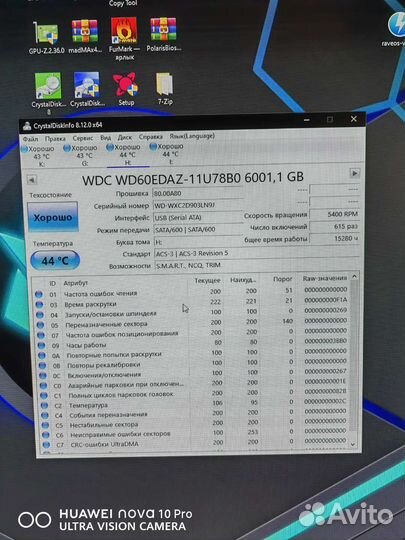Click status circle for attribute 03
This screenshot has width=405, height=540.
tap(39, 305)
